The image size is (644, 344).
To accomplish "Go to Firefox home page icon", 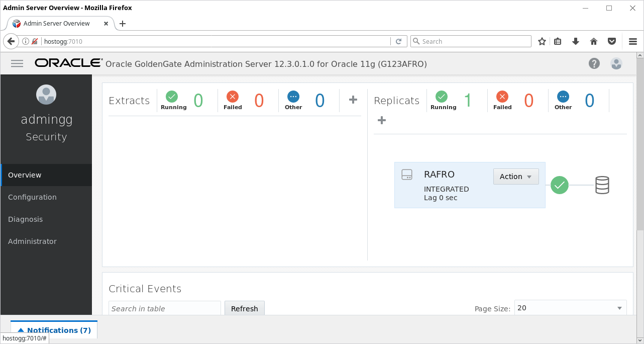I will pos(594,41).
